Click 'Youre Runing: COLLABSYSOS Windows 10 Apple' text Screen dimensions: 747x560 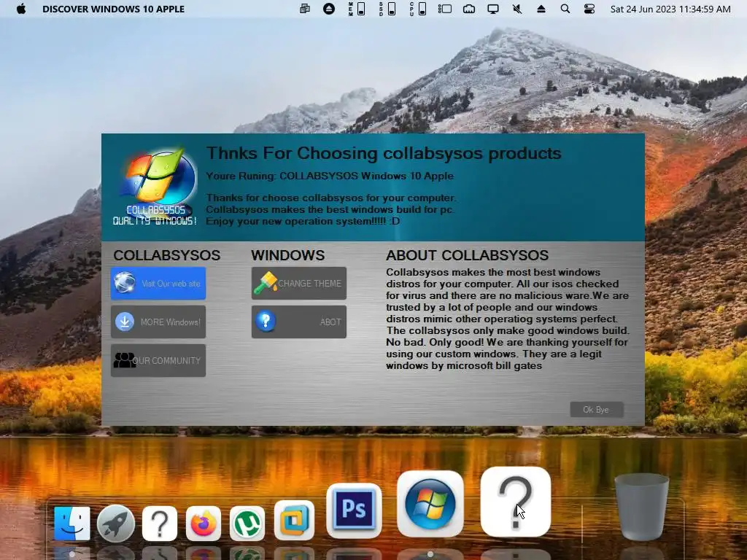pyautogui.click(x=330, y=176)
